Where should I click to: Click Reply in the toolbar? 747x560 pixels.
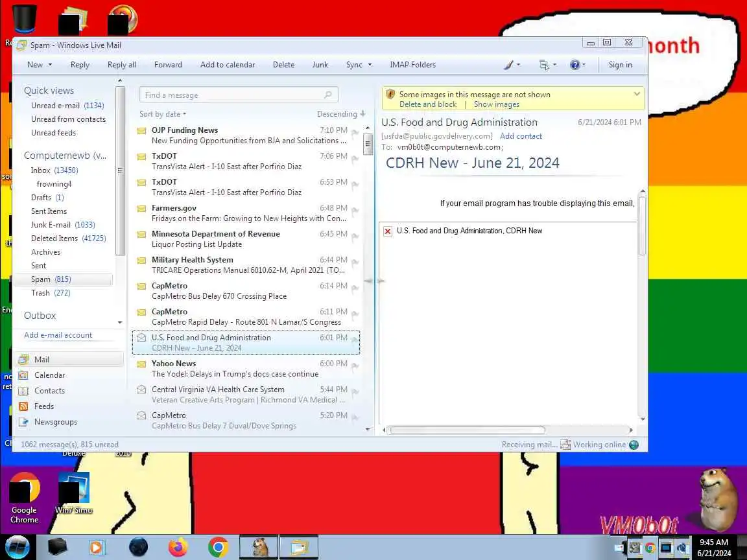[x=80, y=65]
